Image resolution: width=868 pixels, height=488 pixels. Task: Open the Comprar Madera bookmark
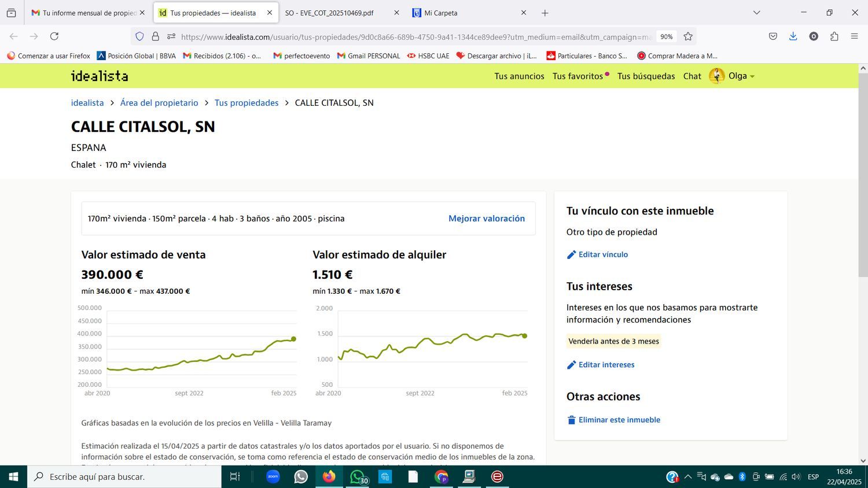(677, 56)
